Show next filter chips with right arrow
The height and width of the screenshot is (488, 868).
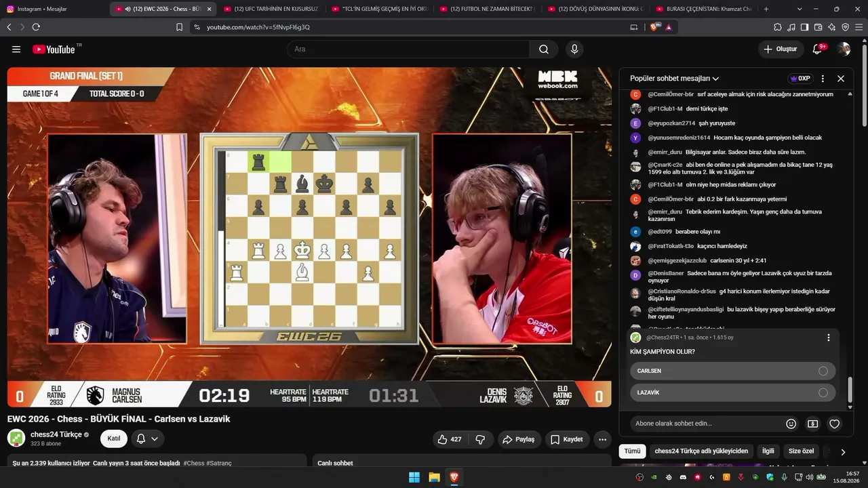843,451
